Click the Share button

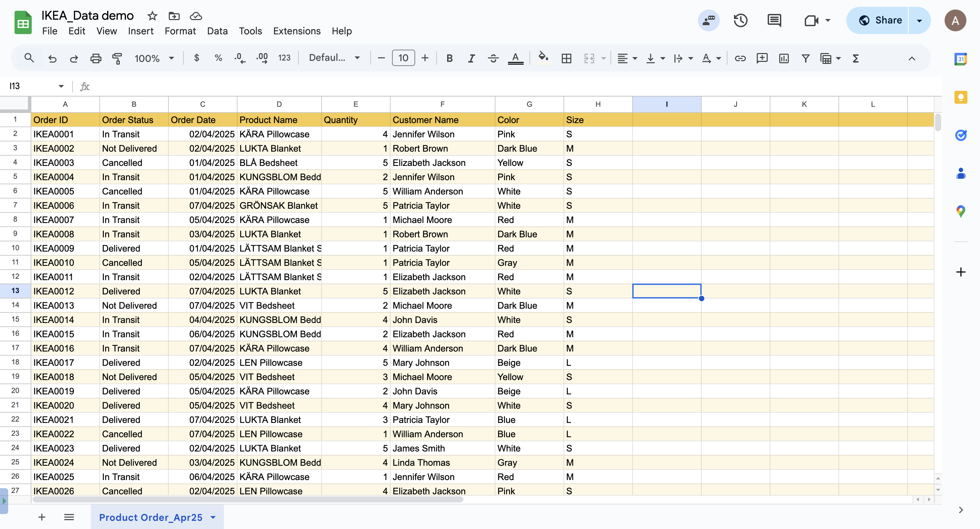click(878, 20)
